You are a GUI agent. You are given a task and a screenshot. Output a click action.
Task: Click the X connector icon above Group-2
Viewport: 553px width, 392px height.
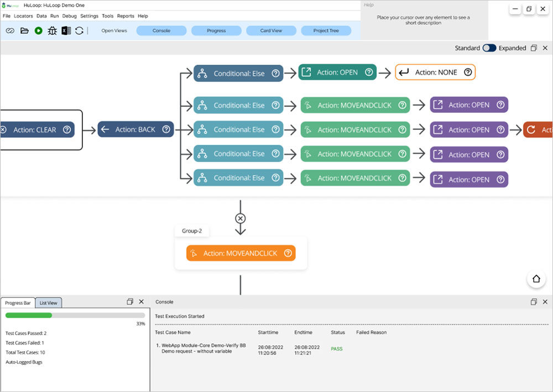click(x=240, y=218)
